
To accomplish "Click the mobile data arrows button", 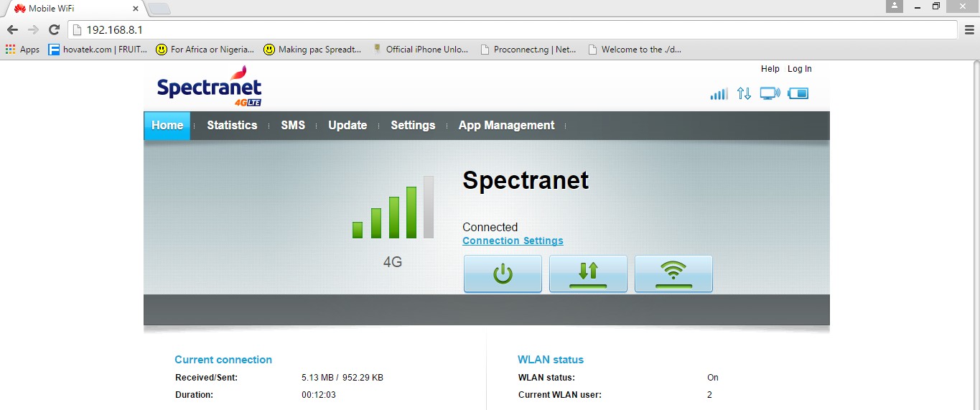I will tap(588, 274).
